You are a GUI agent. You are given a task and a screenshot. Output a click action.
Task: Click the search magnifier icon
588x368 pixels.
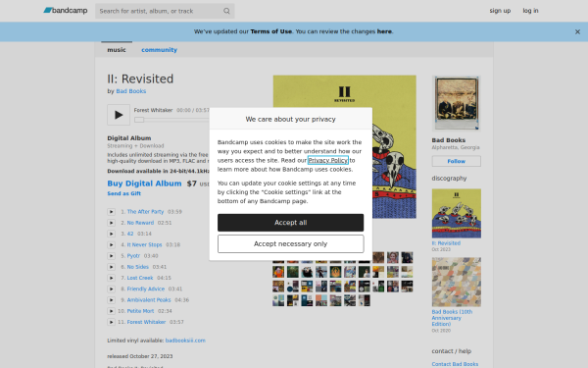[x=226, y=11]
